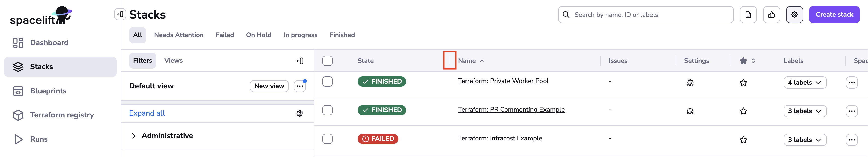868x157 pixels.
Task: Open Terraform registry from sidebar
Action: 62,115
